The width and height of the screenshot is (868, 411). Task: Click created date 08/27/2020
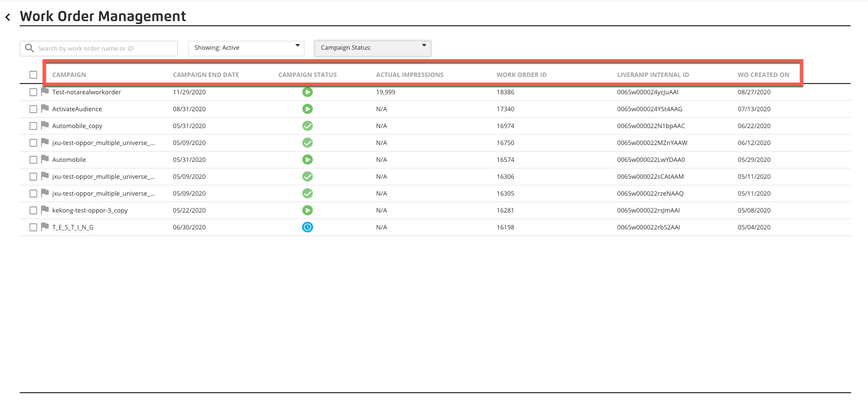coord(754,92)
